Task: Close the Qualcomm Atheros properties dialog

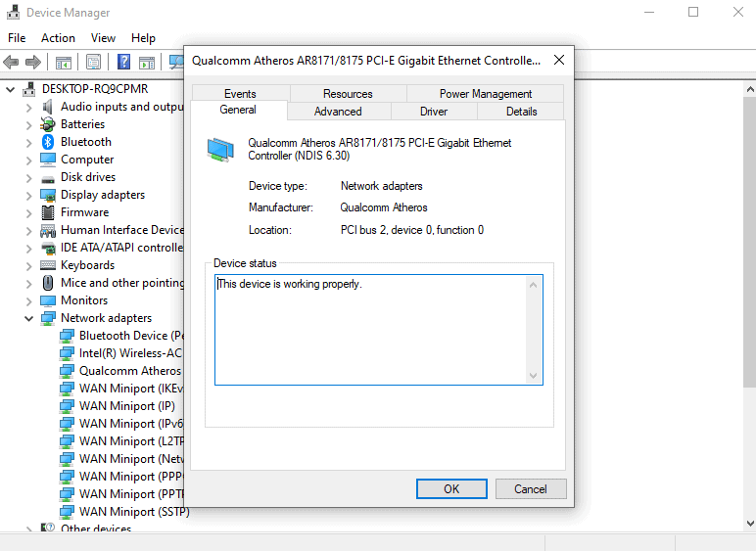Action: pyautogui.click(x=559, y=60)
